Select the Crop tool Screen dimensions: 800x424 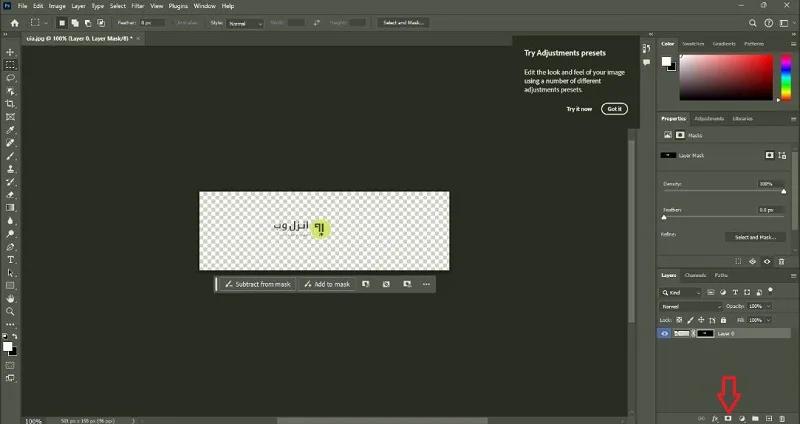coord(10,104)
